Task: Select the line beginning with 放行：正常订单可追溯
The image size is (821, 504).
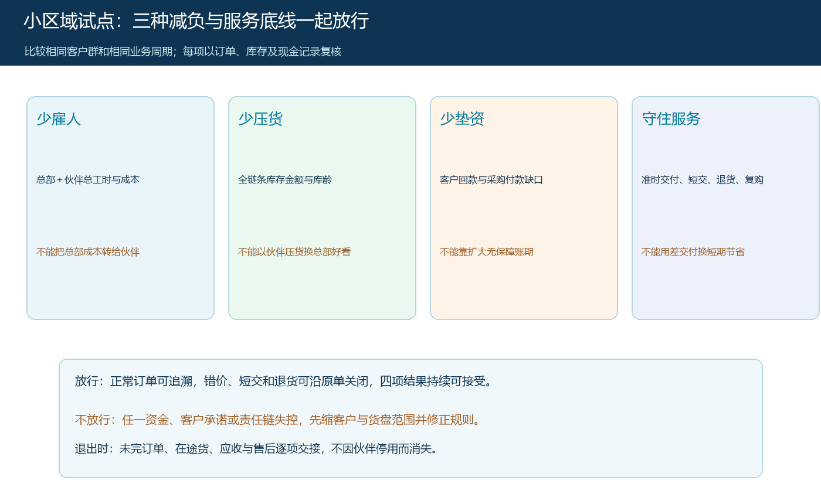Action: tap(284, 382)
